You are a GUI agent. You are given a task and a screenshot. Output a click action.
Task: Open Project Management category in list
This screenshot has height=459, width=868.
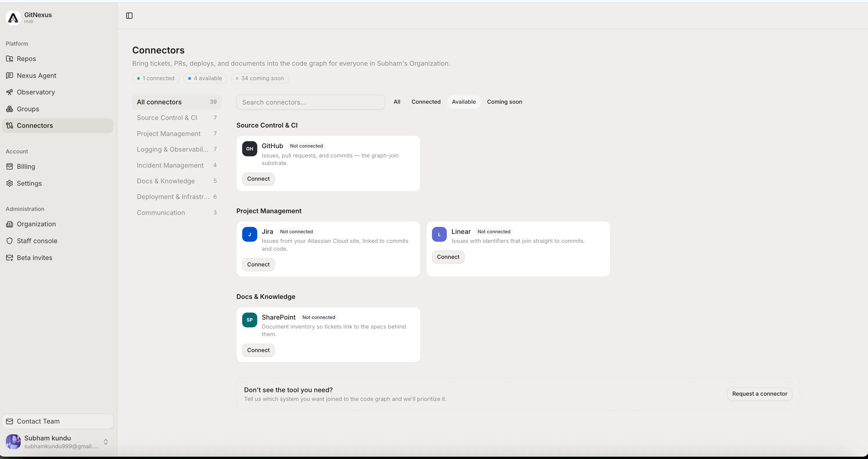177,134
